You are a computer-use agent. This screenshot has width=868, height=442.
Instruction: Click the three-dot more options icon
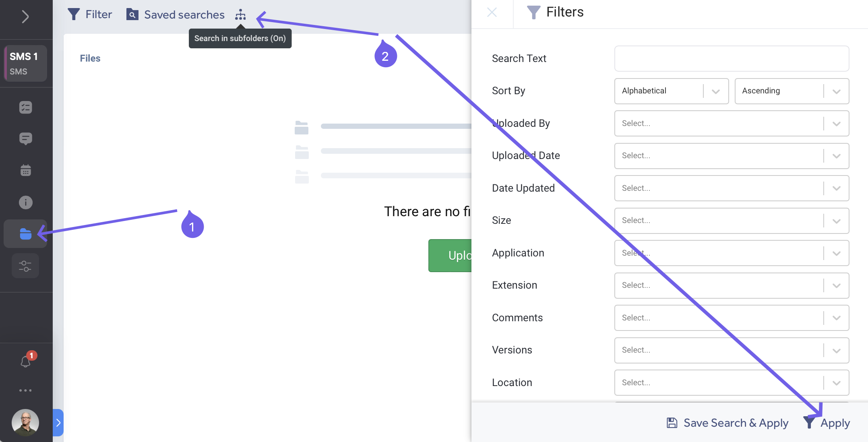point(25,390)
